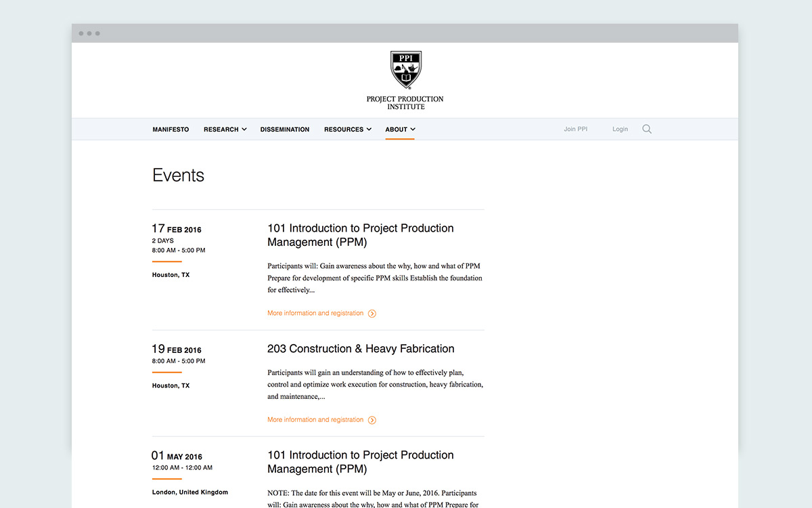Open the search magnifier icon

pyautogui.click(x=647, y=129)
